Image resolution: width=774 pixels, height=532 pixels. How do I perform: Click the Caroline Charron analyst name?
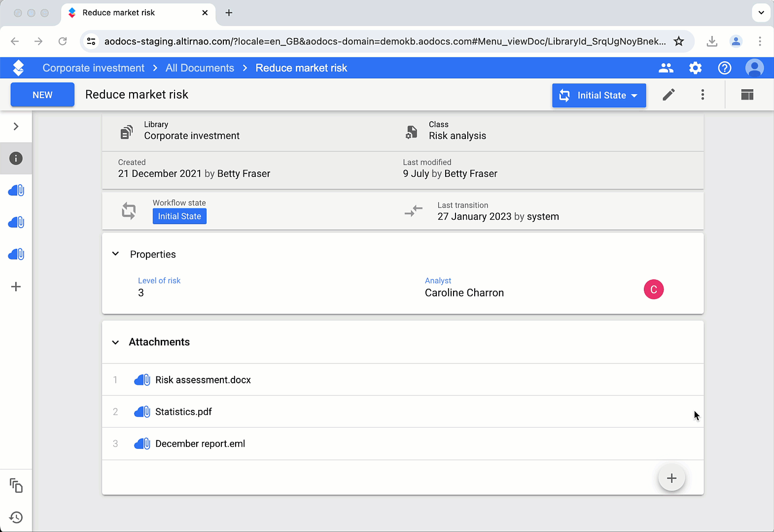(464, 293)
